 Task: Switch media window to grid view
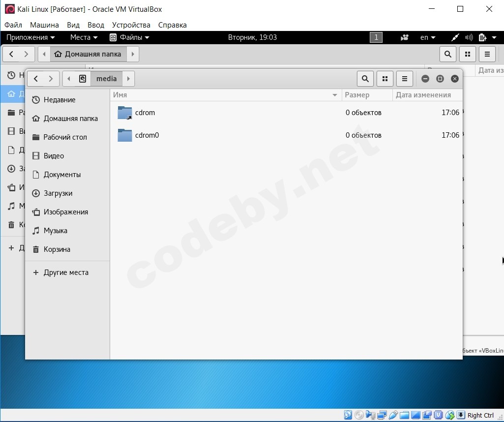coord(385,79)
